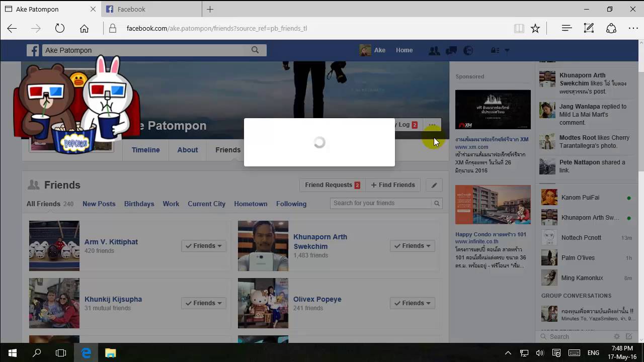Show Birthdays friends filter
The image size is (644, 362).
coord(139,204)
